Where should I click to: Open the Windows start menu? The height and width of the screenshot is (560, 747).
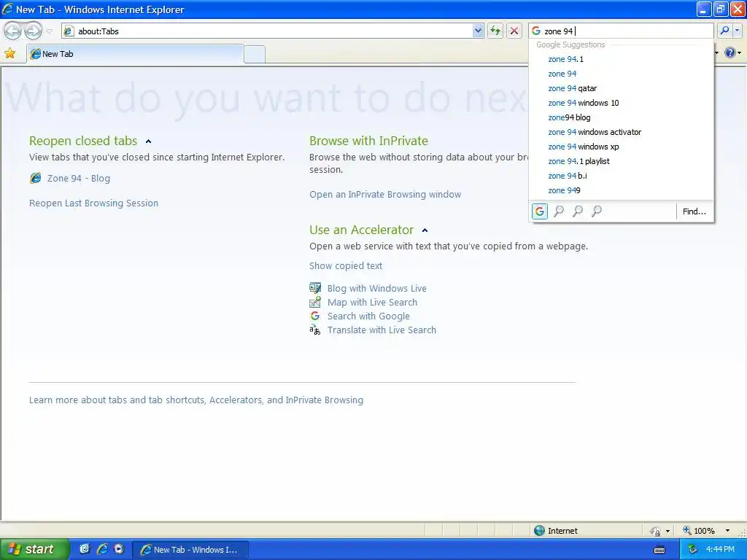pyautogui.click(x=34, y=549)
